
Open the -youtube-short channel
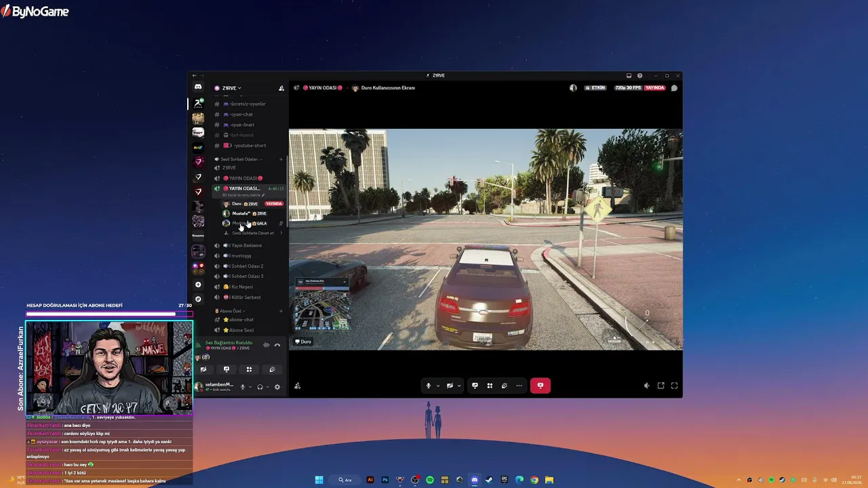click(249, 146)
